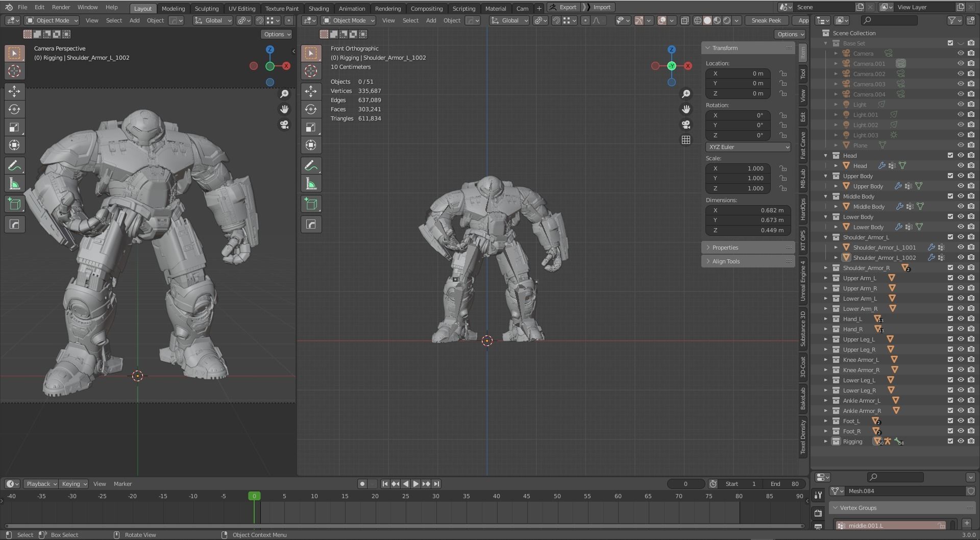Toggle the eye icon for Rigging collection
This screenshot has height=540, width=980.
coord(960,441)
